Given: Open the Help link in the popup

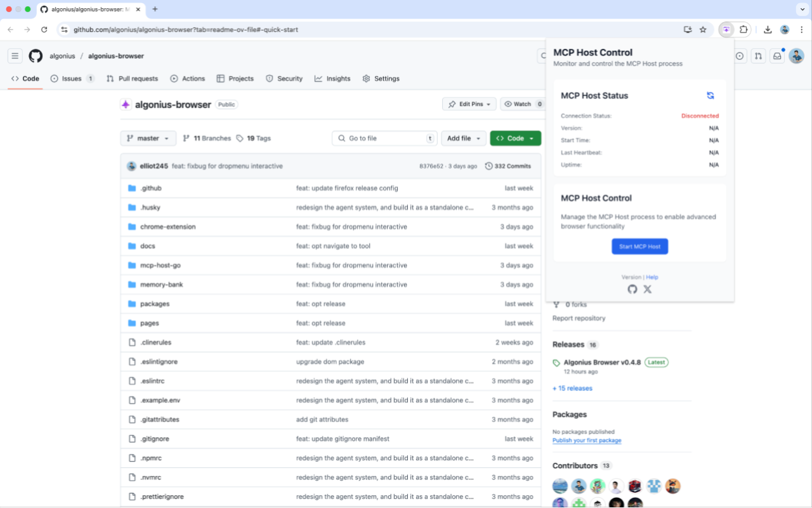Looking at the screenshot, I should (x=652, y=277).
